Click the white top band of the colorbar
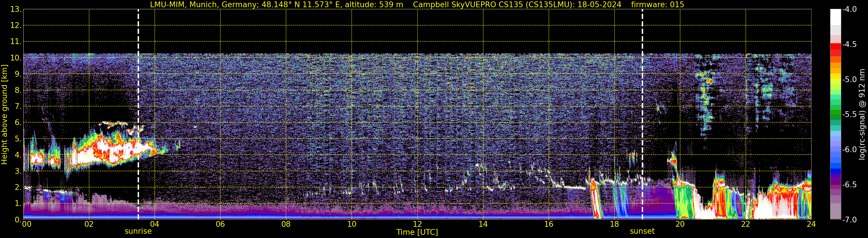The image size is (868, 238). pos(836,17)
